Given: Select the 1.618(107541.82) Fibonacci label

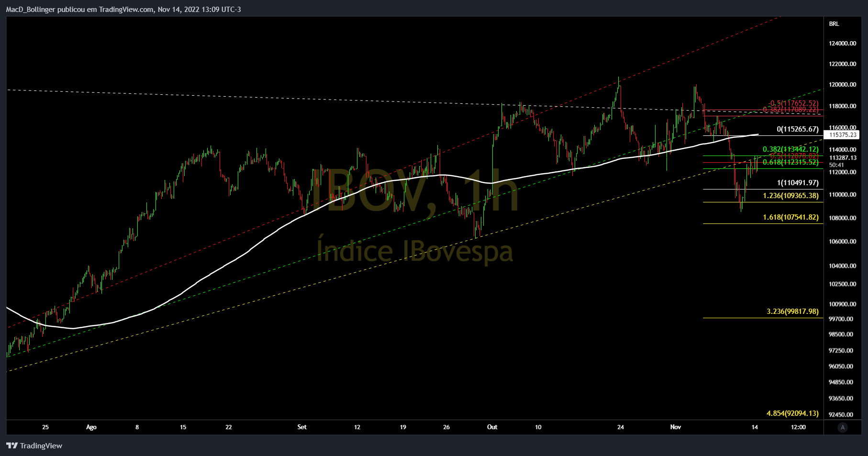Looking at the screenshot, I should click(790, 217).
